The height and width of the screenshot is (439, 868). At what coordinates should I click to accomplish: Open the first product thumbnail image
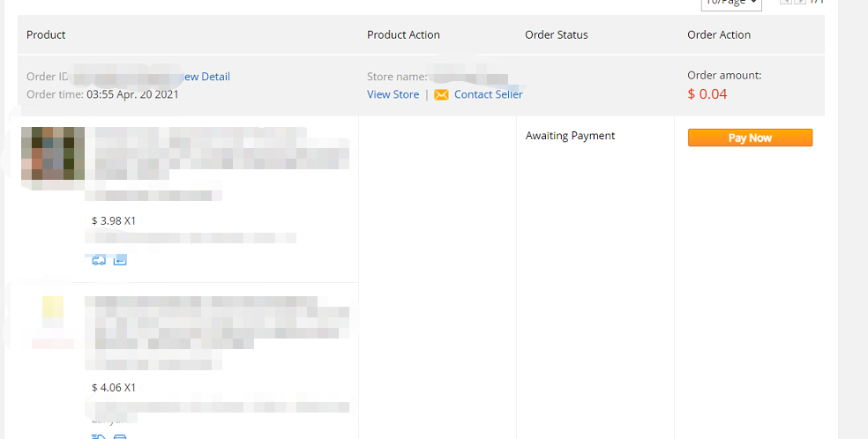tap(53, 154)
